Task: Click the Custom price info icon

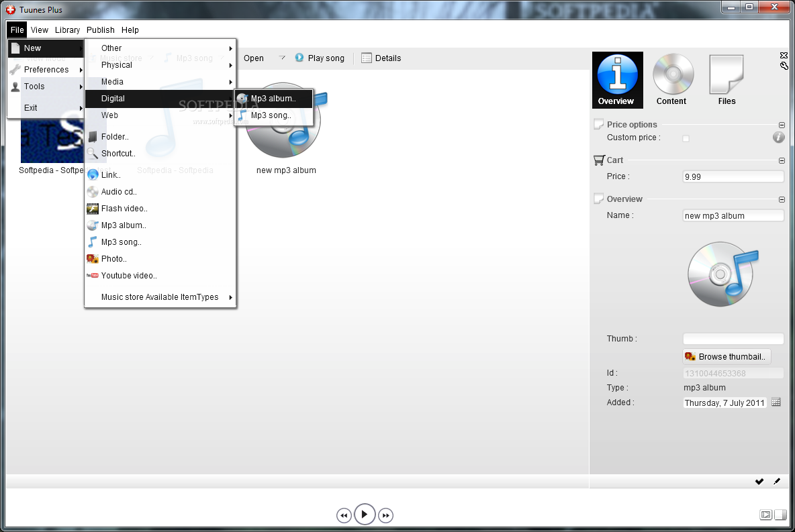Action: (x=778, y=138)
